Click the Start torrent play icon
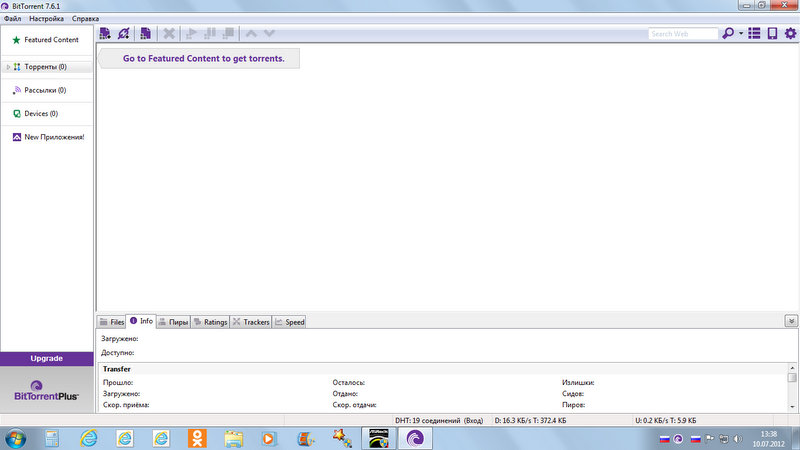 click(x=191, y=34)
